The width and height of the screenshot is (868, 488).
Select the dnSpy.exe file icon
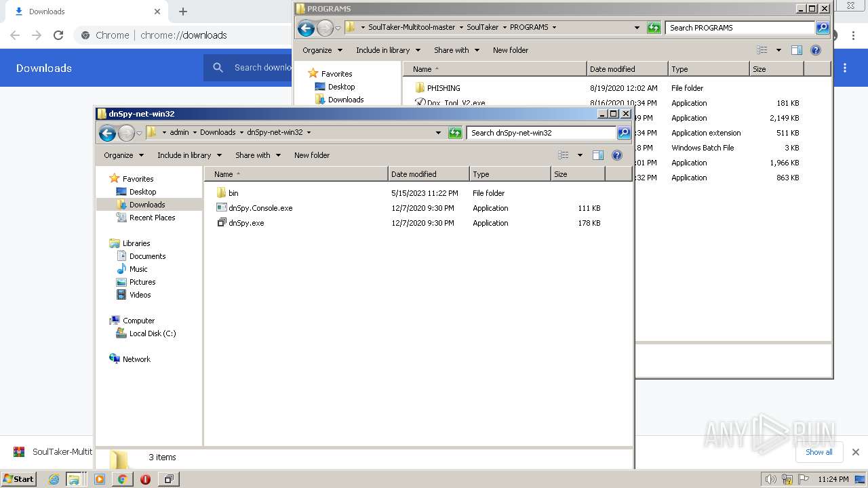[x=222, y=223]
